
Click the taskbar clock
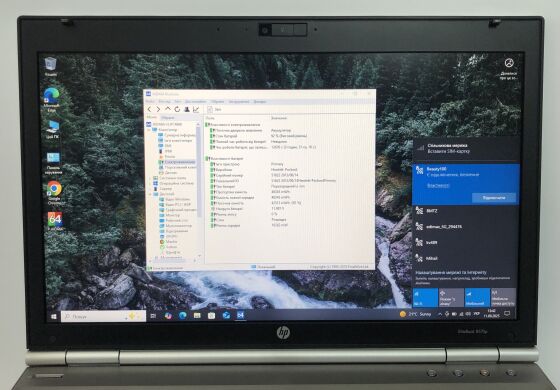click(491, 314)
